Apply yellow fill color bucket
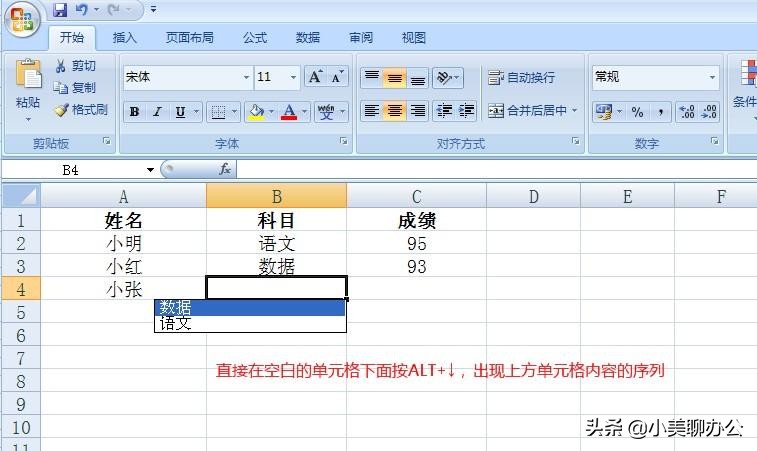The height and width of the screenshot is (451, 757). [256, 112]
